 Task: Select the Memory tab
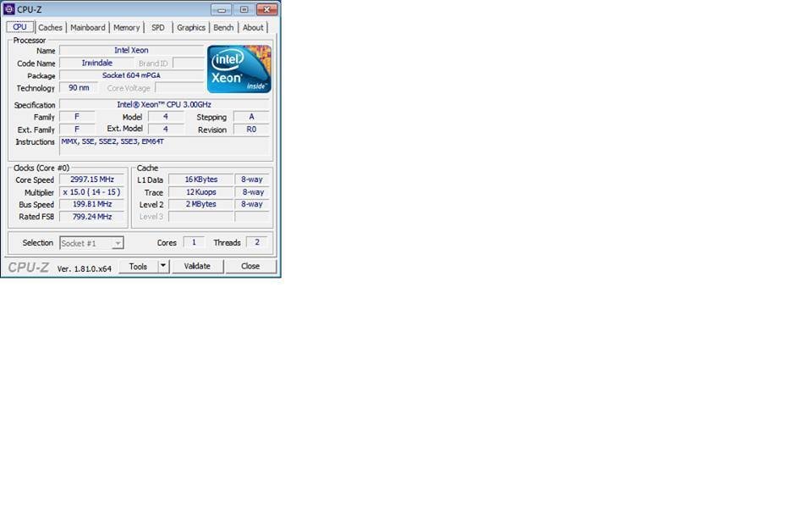126,27
